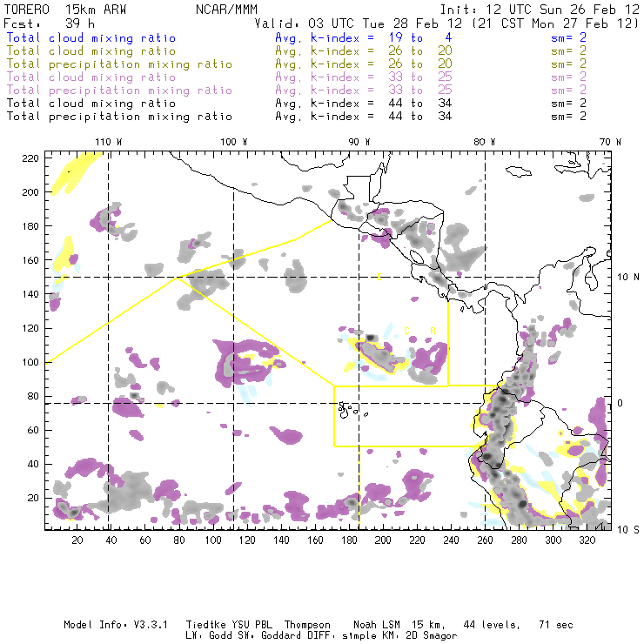Click 'Init: 12 UTC Sun 26 Feb 12' text
Screen dimensions: 644x644
(540, 10)
